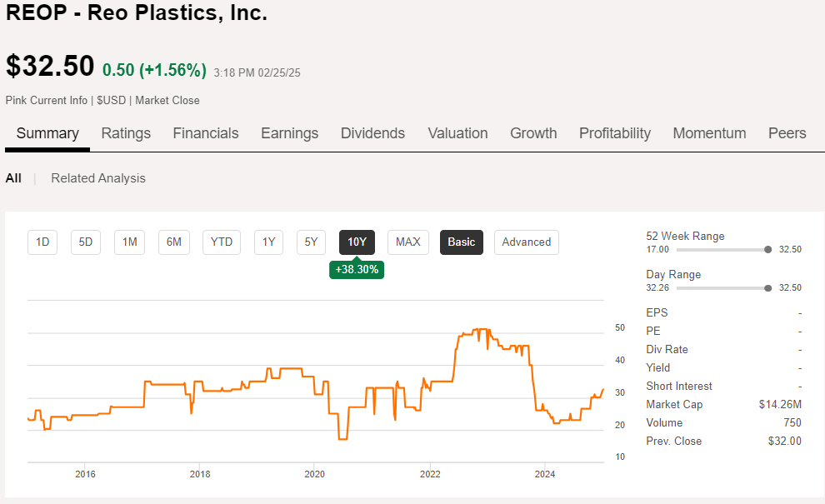Click the EPS label

pyautogui.click(x=657, y=312)
